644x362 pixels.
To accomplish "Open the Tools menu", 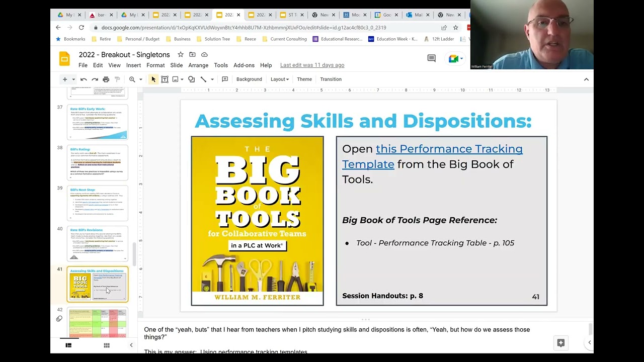I will (221, 65).
